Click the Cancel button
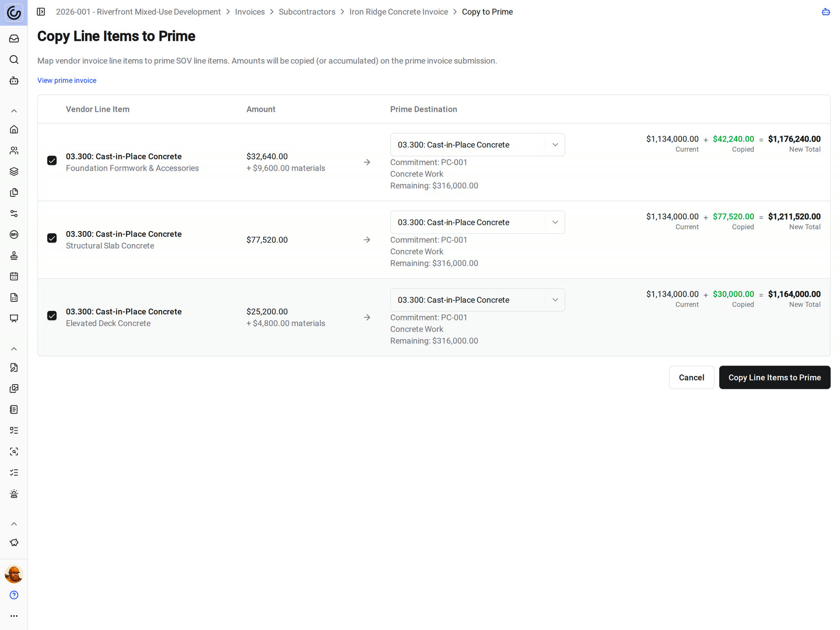Viewport: 840px width, 630px height. click(x=691, y=377)
